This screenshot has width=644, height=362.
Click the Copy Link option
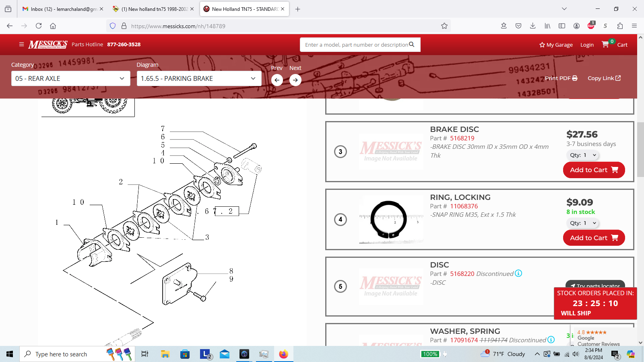coord(604,78)
